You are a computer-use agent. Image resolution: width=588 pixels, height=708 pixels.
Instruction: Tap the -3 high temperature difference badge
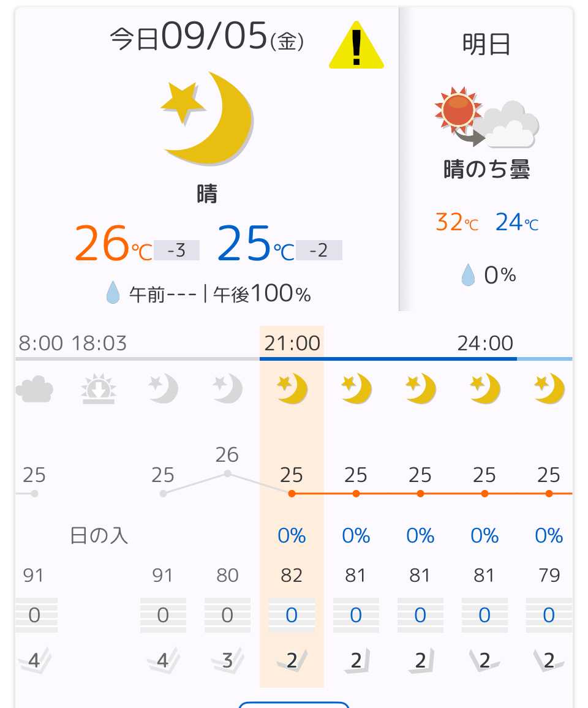pos(176,250)
